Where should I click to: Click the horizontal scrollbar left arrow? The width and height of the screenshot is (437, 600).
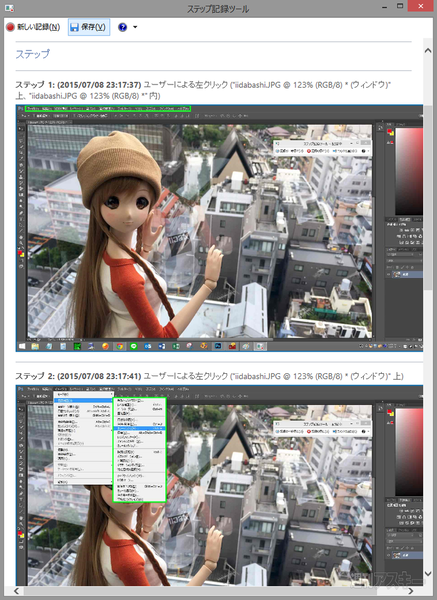point(16,591)
